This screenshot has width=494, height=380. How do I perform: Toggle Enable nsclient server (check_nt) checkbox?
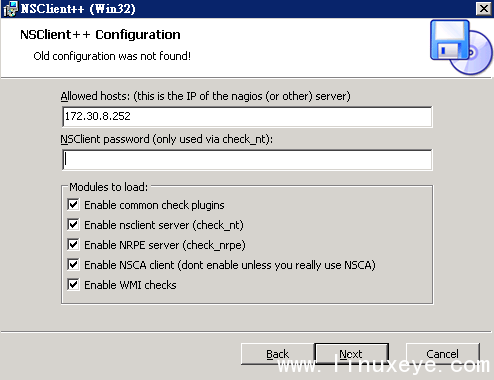pos(73,225)
